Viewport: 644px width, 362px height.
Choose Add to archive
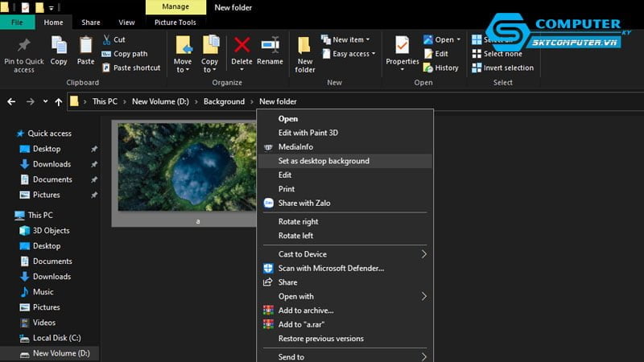point(345,311)
